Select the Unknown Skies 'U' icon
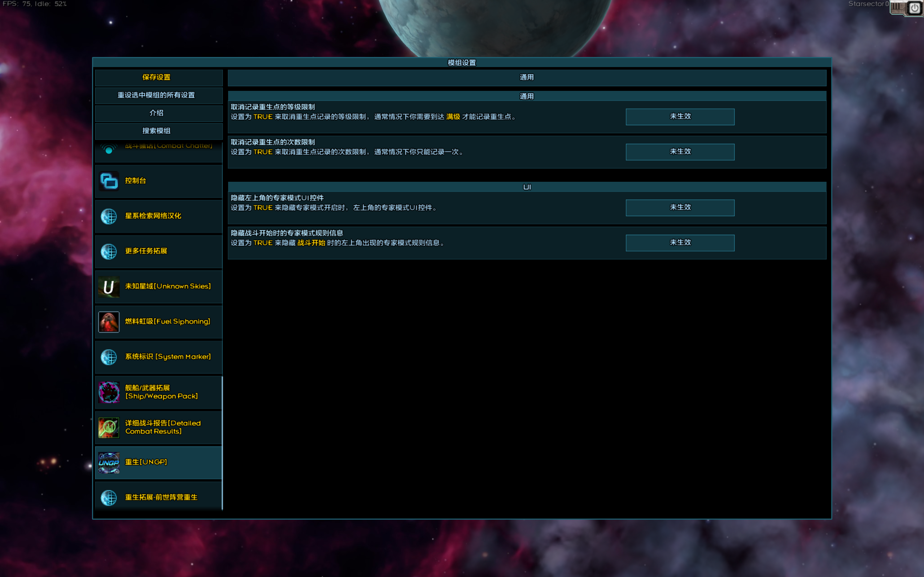 pyautogui.click(x=109, y=287)
